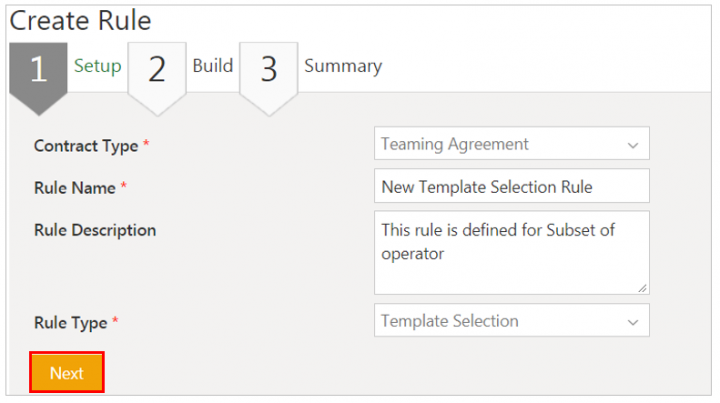This screenshot has height=403, width=720.
Task: Click the Rule Description resize handle
Action: pos(642,288)
